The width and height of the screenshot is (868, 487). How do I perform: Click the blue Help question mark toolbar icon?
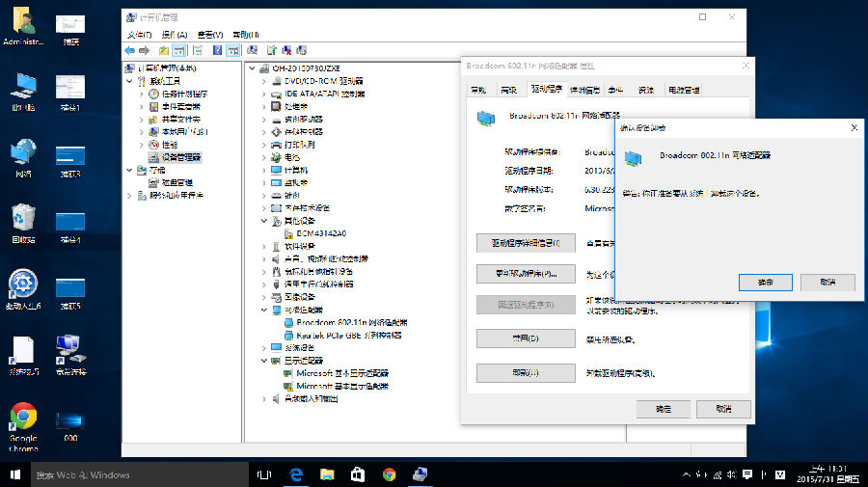(218, 50)
